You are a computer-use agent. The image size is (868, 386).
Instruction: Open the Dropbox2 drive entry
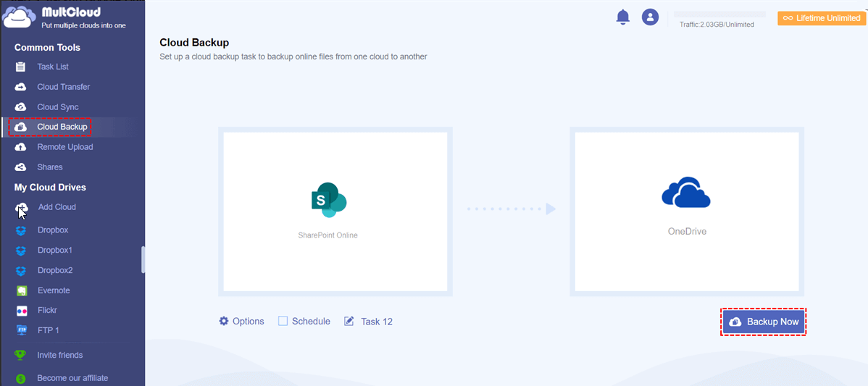tap(55, 270)
